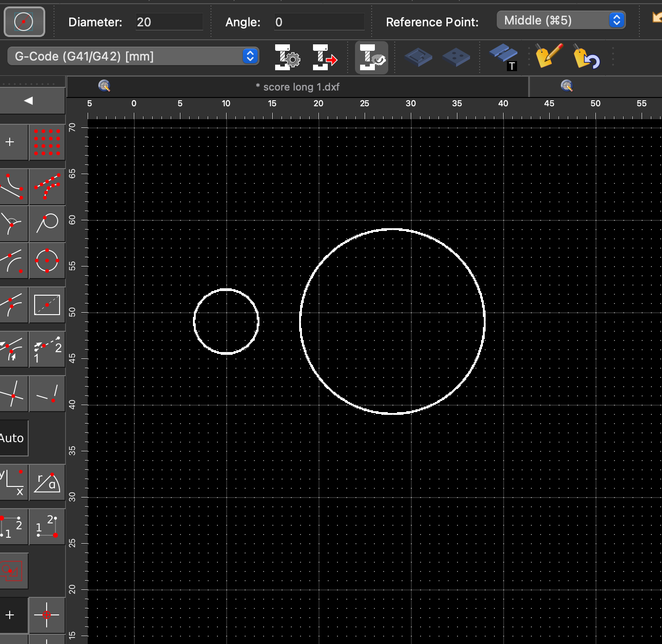Click the Angle input field
The height and width of the screenshot is (644, 662).
click(319, 22)
